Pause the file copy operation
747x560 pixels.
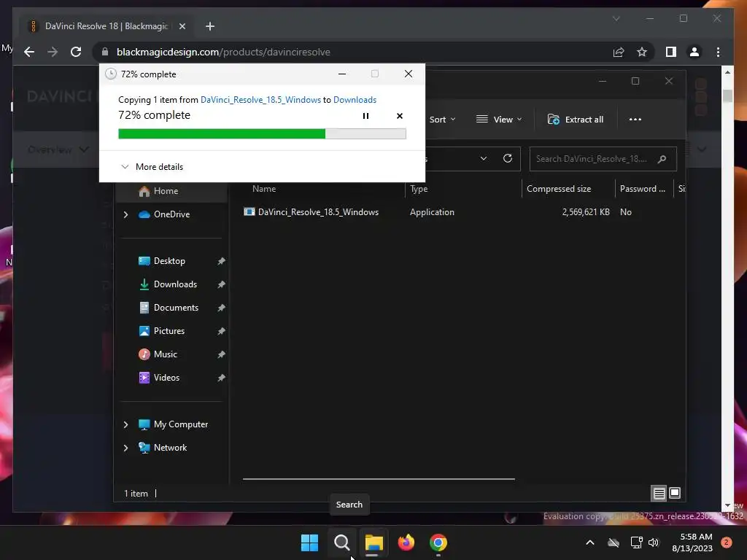tap(365, 116)
